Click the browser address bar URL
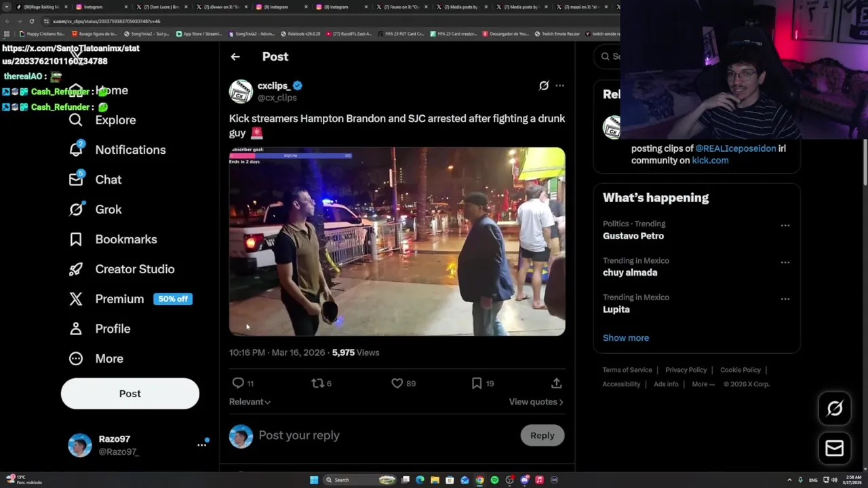 106,21
